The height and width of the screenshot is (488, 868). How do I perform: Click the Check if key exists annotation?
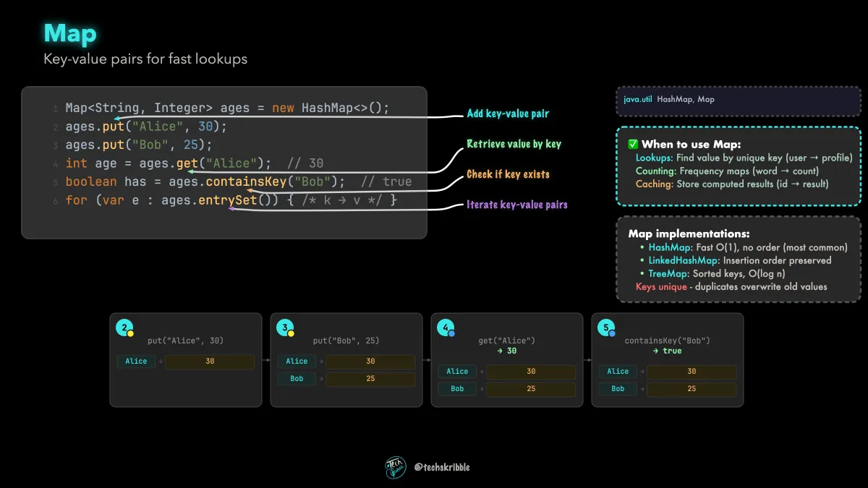[508, 174]
